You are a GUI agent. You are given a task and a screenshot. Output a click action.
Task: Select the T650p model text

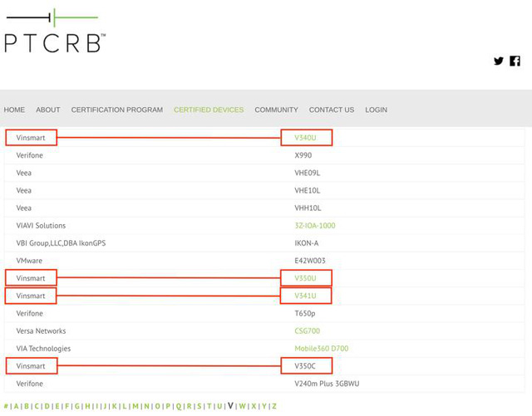[x=305, y=313]
